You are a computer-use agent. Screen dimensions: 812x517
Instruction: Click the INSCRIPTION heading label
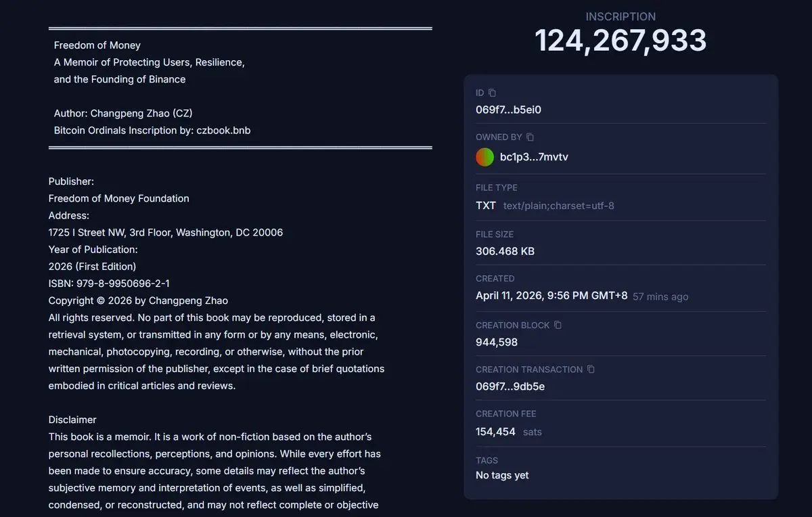(x=621, y=16)
